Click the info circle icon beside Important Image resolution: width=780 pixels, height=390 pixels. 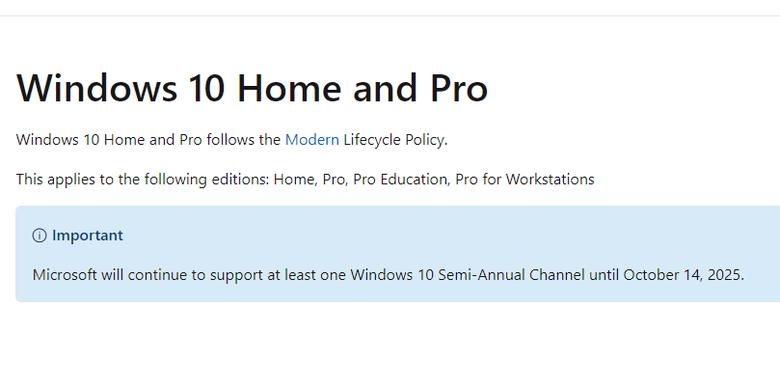(x=39, y=235)
